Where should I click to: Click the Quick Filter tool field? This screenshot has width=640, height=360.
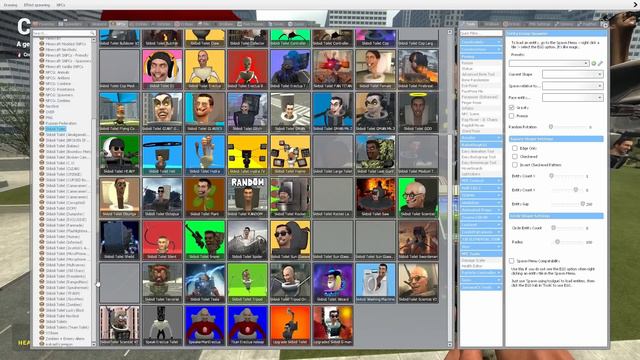click(481, 33)
